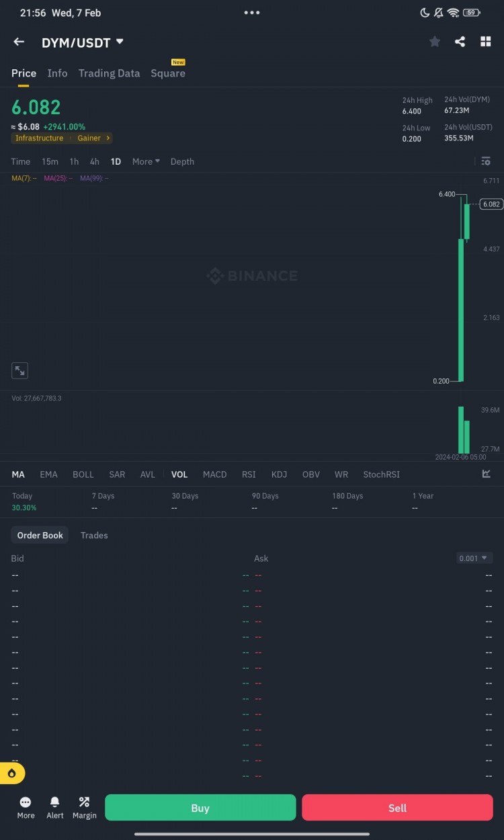Expand the More timeframes dropdown

146,161
